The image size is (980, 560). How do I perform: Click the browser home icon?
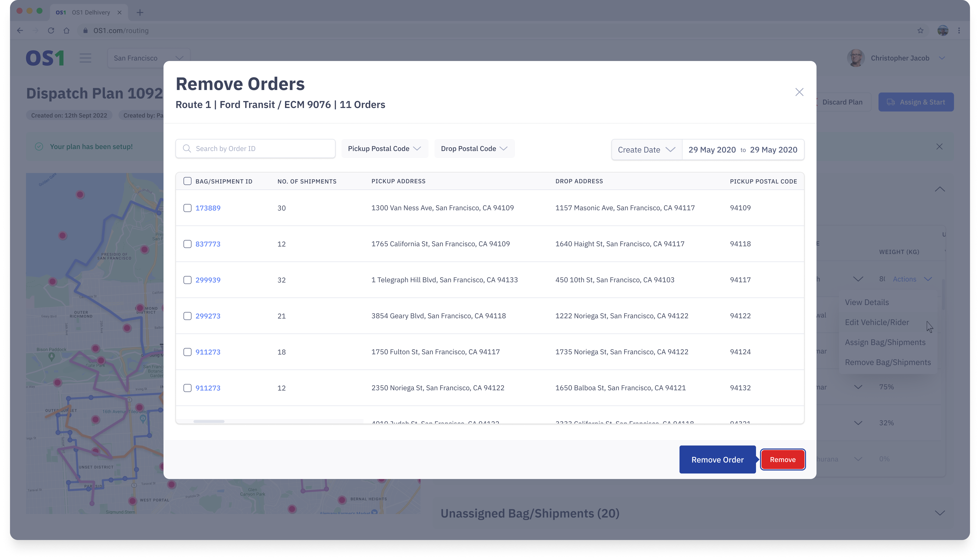[66, 30]
